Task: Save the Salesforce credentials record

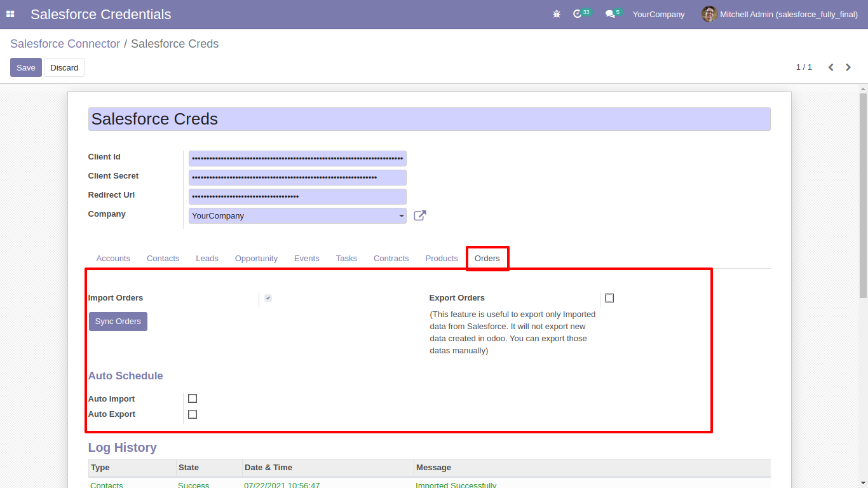Action: [26, 67]
